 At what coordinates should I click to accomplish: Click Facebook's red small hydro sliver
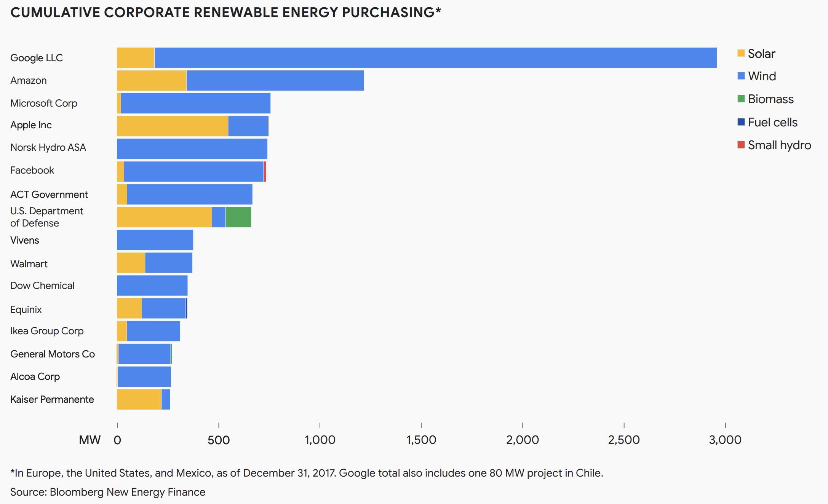click(265, 171)
